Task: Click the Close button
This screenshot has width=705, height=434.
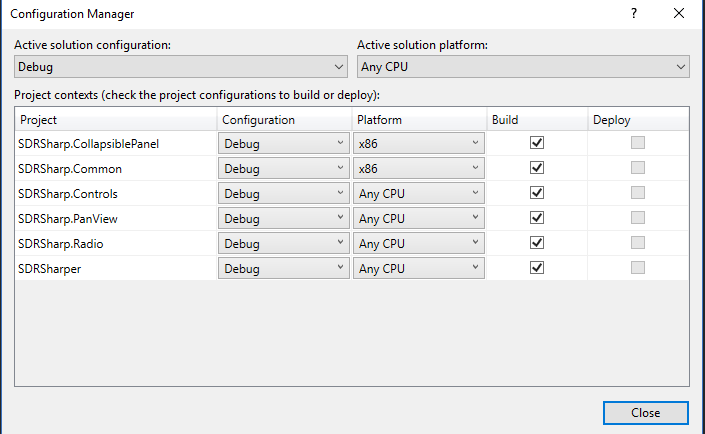Action: point(645,413)
